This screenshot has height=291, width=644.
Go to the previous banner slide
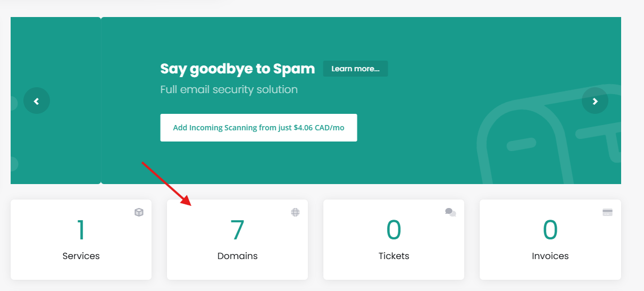point(36,101)
